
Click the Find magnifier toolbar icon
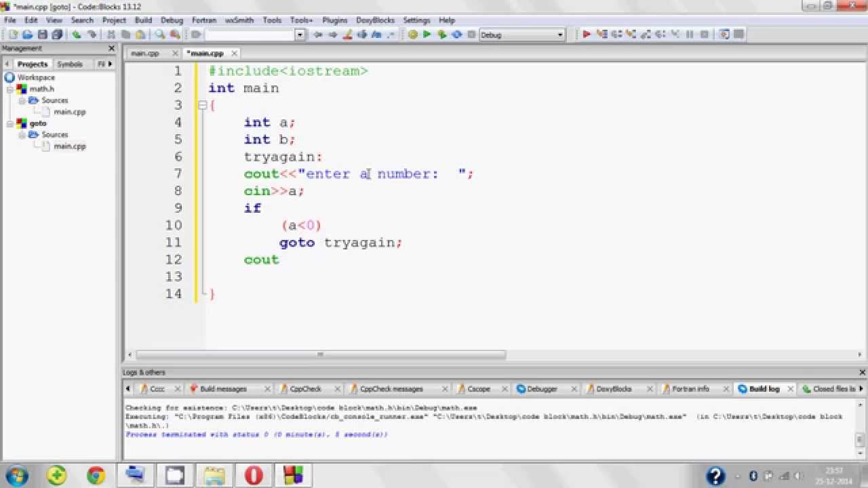[x=160, y=35]
